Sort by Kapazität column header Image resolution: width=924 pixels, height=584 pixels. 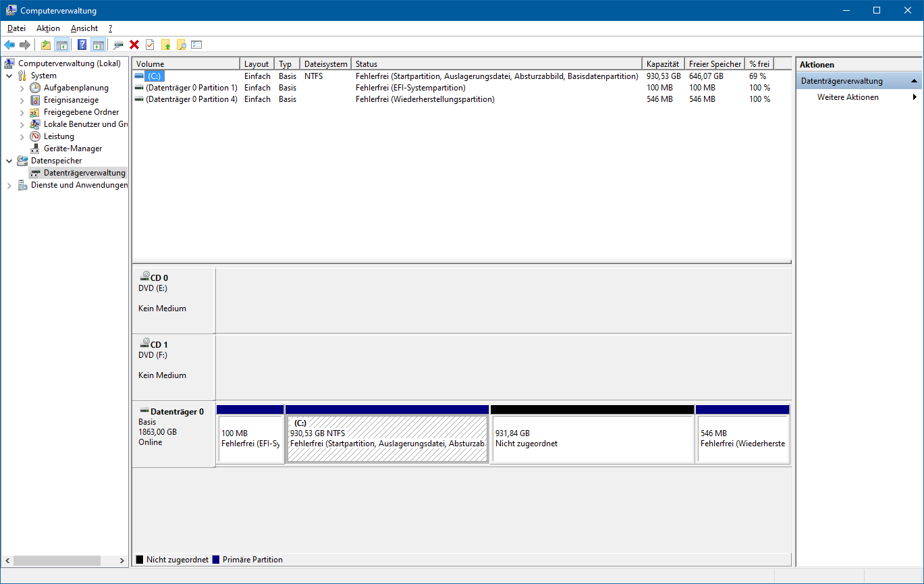(663, 63)
